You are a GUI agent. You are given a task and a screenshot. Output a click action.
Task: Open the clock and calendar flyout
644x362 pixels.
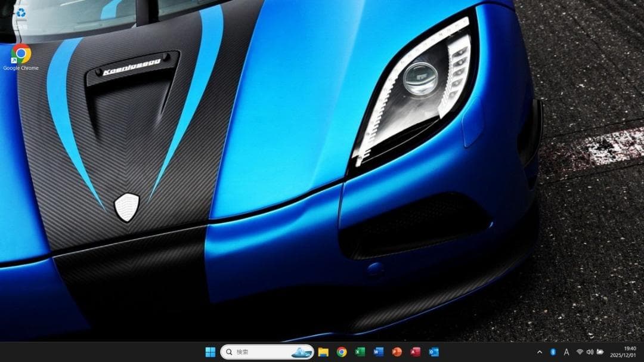[623, 352]
